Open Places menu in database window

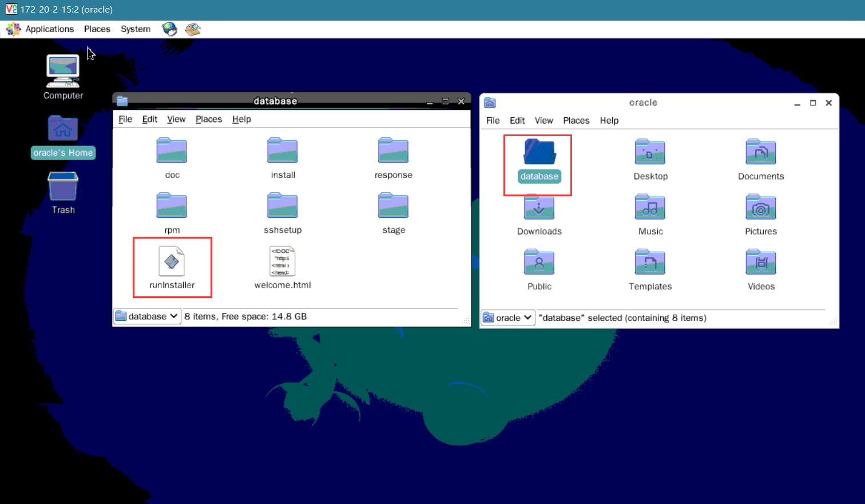(x=209, y=119)
